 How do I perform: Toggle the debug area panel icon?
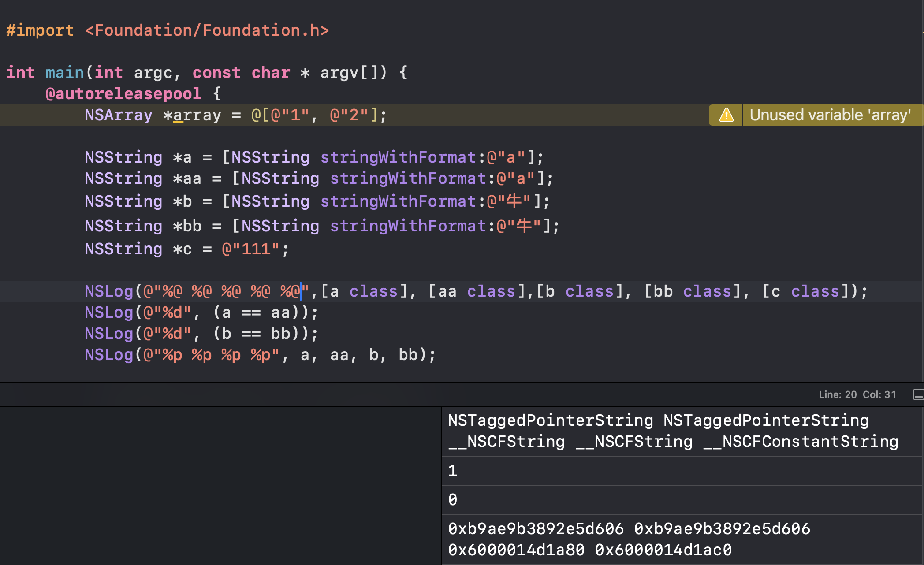point(918,394)
